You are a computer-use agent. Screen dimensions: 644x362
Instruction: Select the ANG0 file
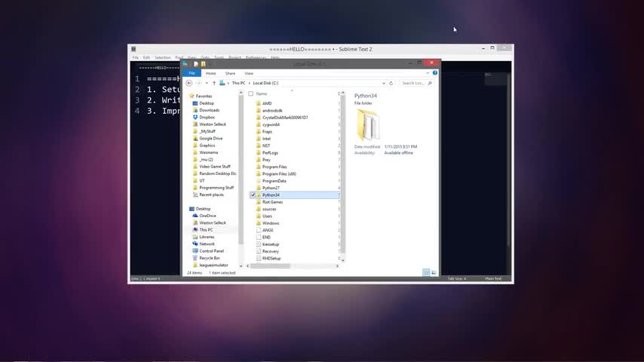tap(268, 230)
